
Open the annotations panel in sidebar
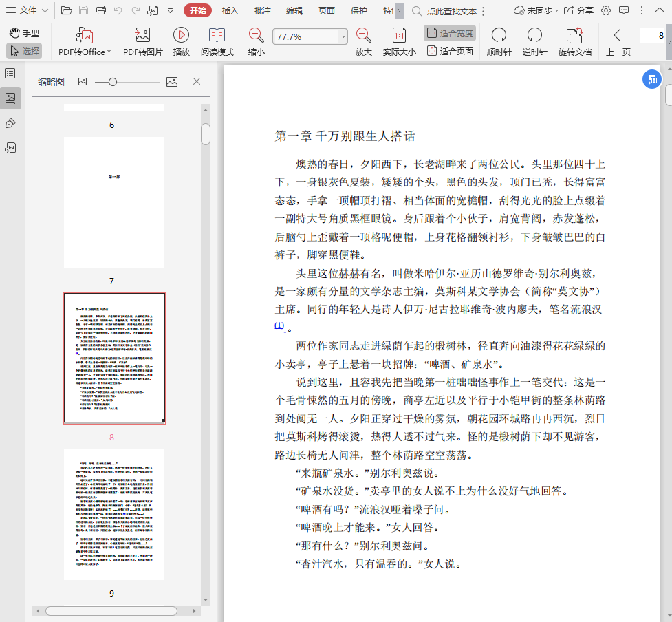tap(10, 148)
